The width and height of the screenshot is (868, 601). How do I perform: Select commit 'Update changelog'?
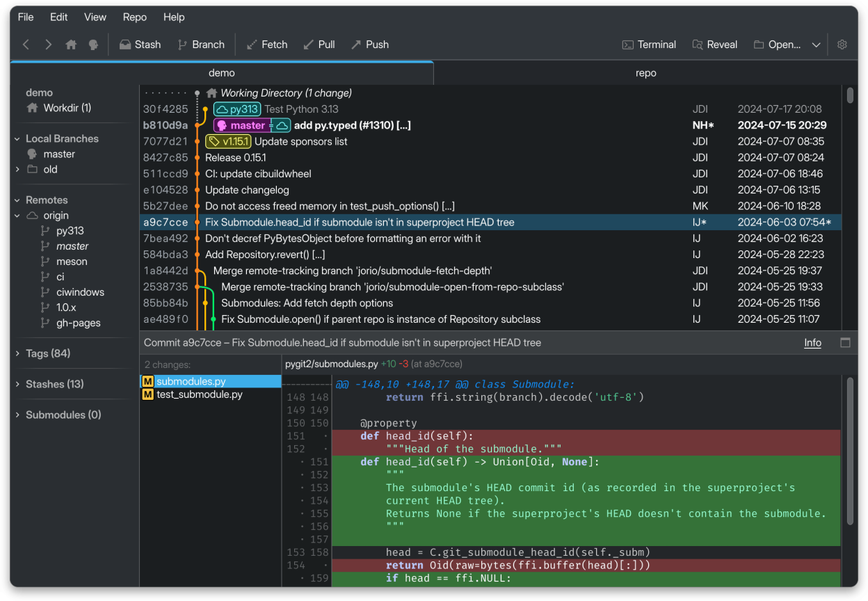pyautogui.click(x=491, y=190)
